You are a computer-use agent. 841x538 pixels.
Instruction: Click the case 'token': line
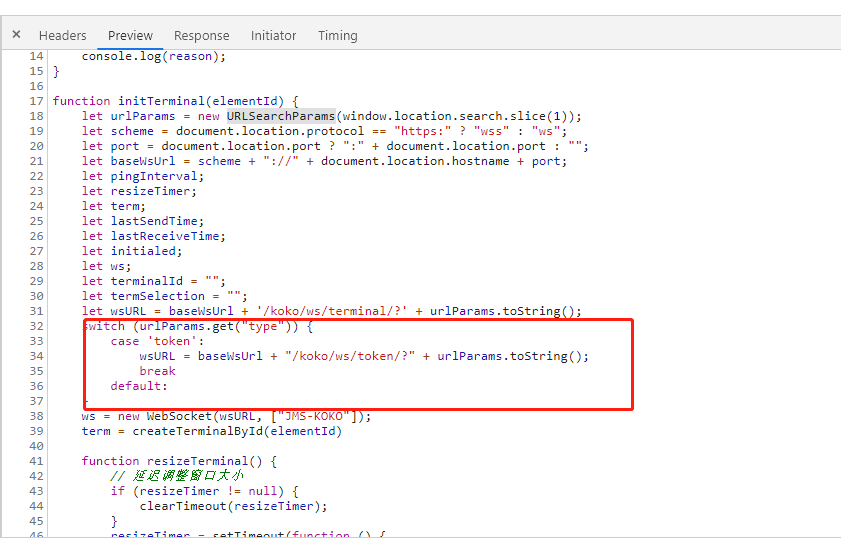(x=157, y=341)
